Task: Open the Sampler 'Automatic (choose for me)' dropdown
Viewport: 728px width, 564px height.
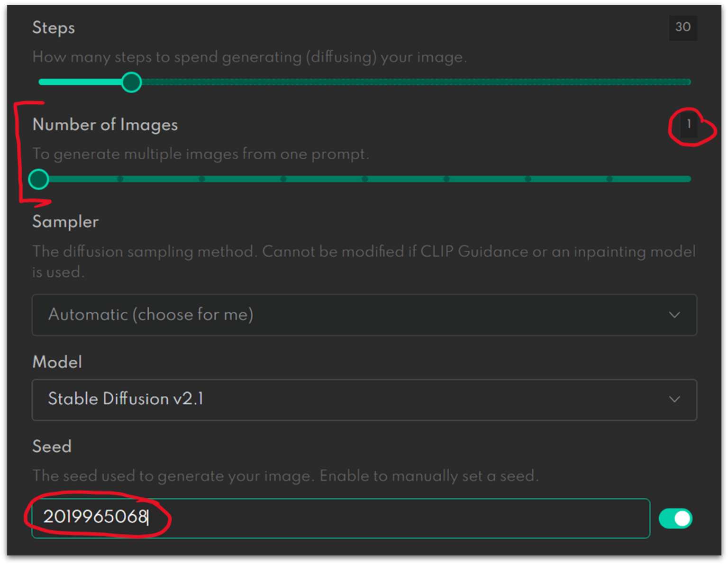Action: point(364,315)
